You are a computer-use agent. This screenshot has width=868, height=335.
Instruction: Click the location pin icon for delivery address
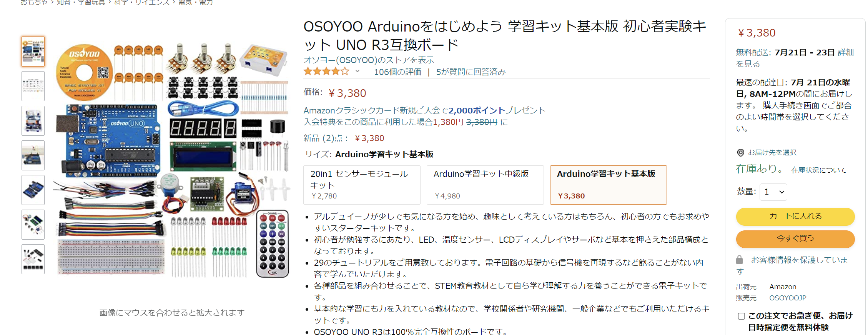[x=740, y=153]
